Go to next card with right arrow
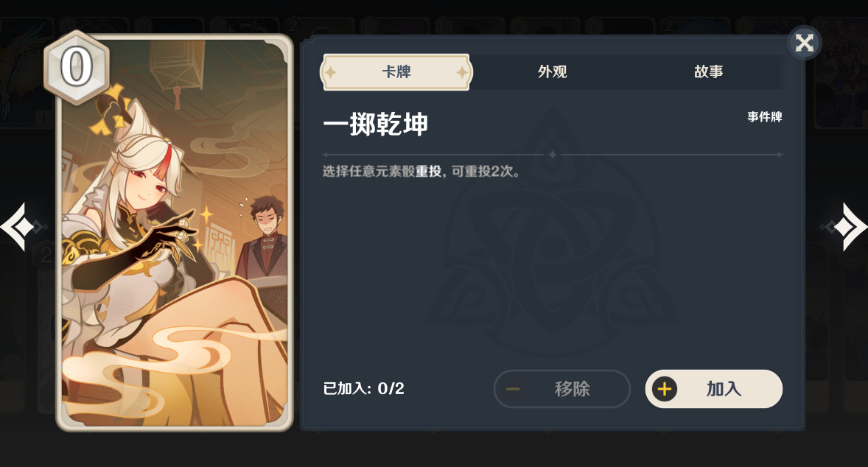Image resolution: width=868 pixels, height=467 pixels. (x=847, y=227)
